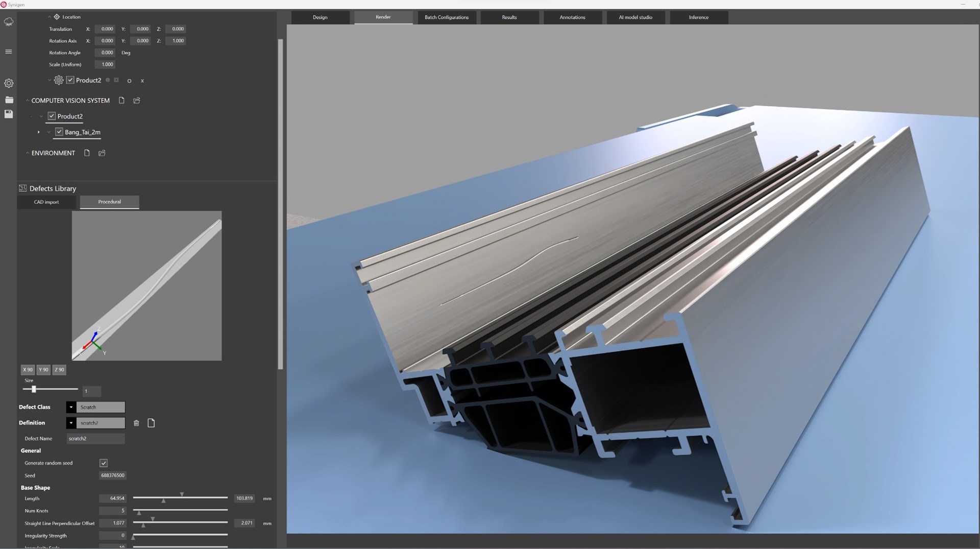
Task: Switch to the Batch Configurations tab
Action: pos(446,17)
